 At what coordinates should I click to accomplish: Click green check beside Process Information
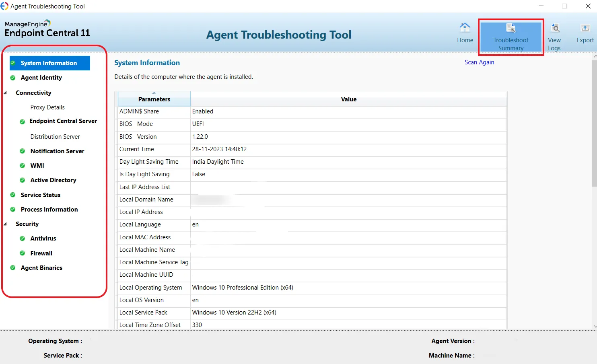pyautogui.click(x=13, y=209)
